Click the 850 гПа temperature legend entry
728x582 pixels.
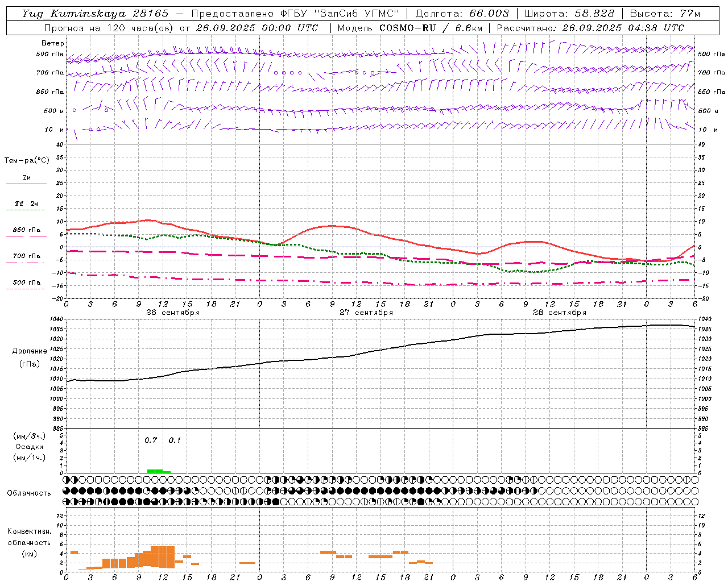(26, 230)
